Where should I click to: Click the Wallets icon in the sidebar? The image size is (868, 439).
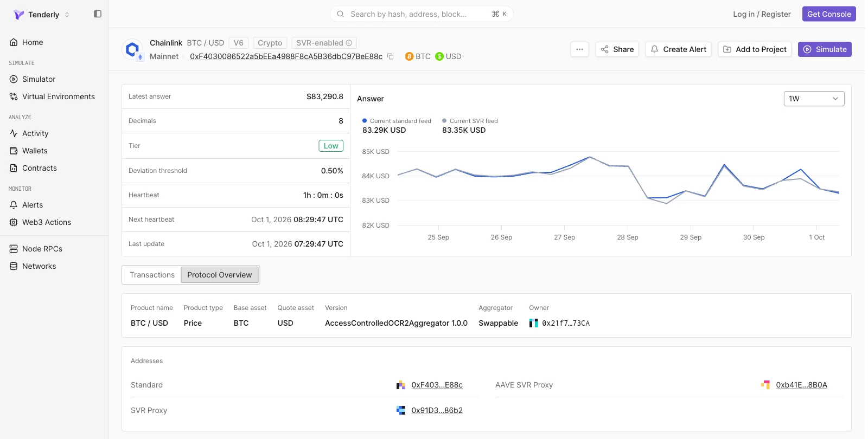coord(14,151)
